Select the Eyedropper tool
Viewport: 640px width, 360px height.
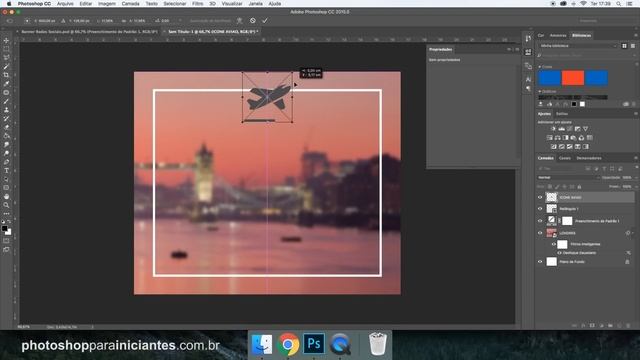(6, 84)
